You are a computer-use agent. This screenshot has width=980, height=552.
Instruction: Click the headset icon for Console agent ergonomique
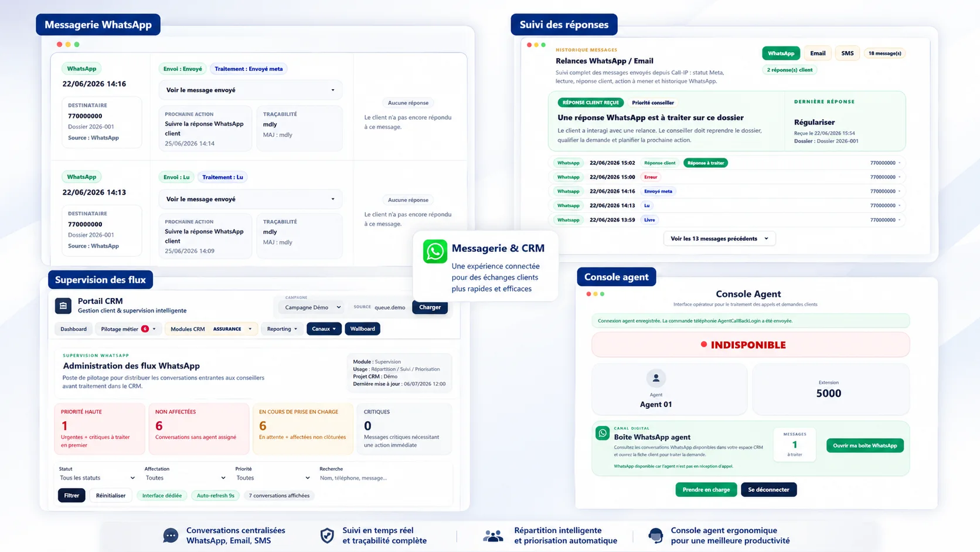point(656,535)
